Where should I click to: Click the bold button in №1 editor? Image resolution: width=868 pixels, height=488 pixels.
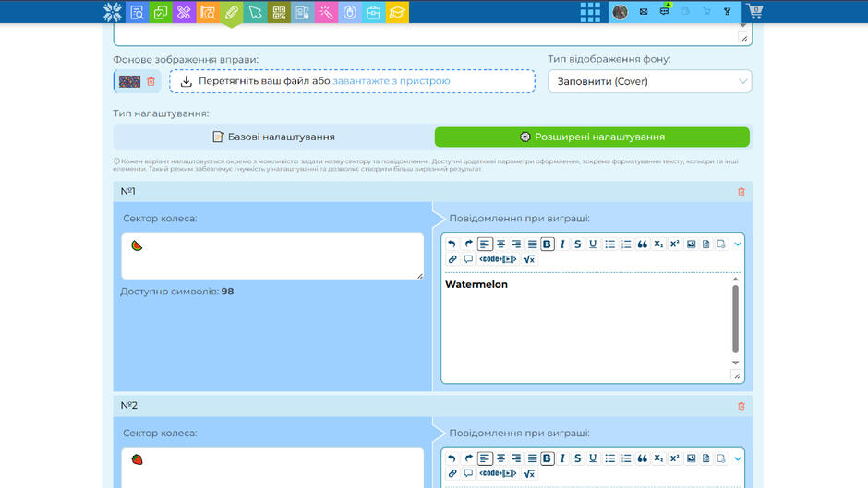coord(547,244)
